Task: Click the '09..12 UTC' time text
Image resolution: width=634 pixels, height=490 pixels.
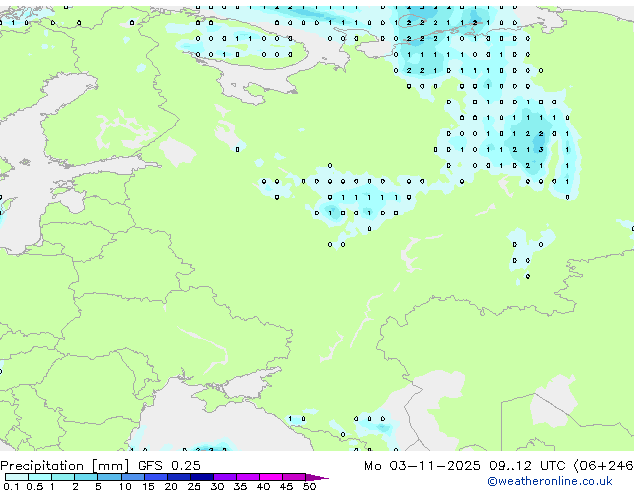Action: point(527,466)
